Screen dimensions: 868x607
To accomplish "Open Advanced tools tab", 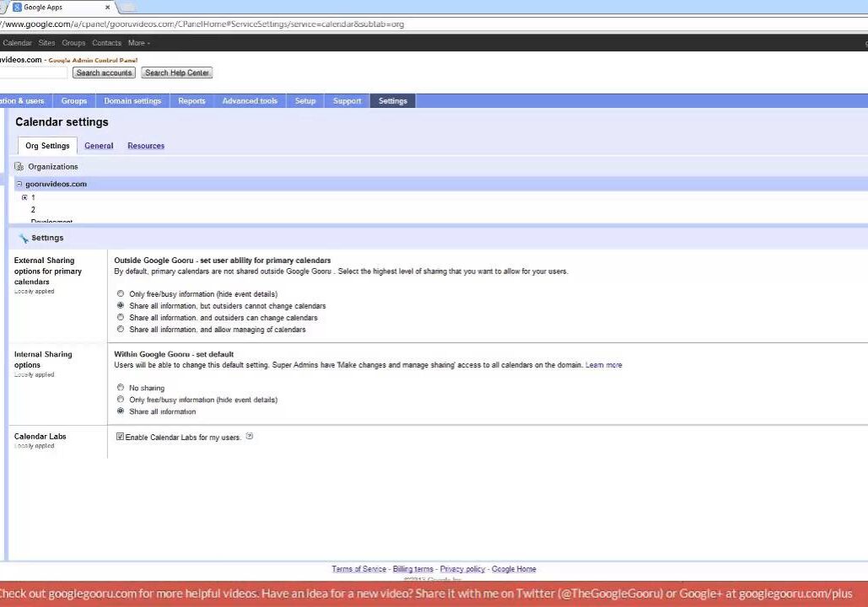I will [x=250, y=100].
